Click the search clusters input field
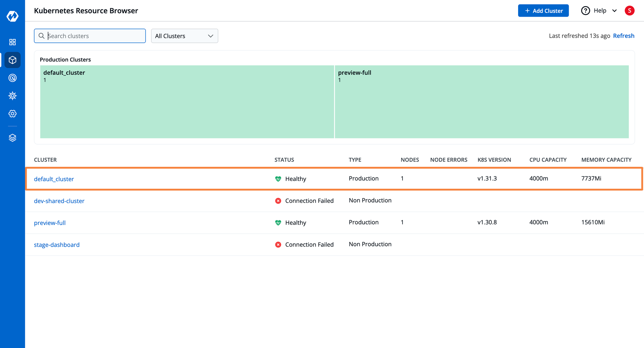Image resolution: width=644 pixels, height=348 pixels. [x=90, y=35]
